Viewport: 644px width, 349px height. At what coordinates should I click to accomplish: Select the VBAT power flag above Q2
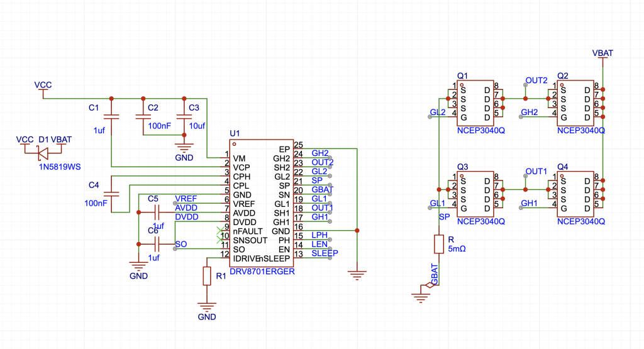tap(602, 53)
